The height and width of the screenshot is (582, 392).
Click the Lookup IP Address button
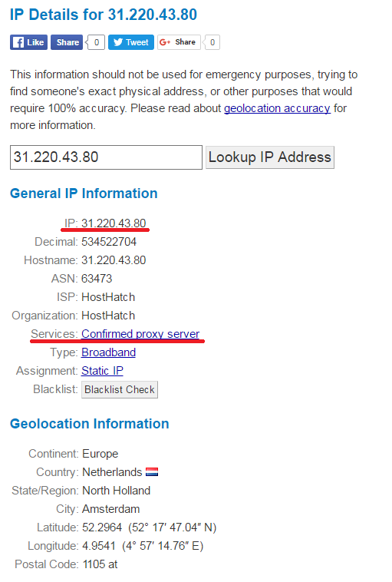pos(270,157)
